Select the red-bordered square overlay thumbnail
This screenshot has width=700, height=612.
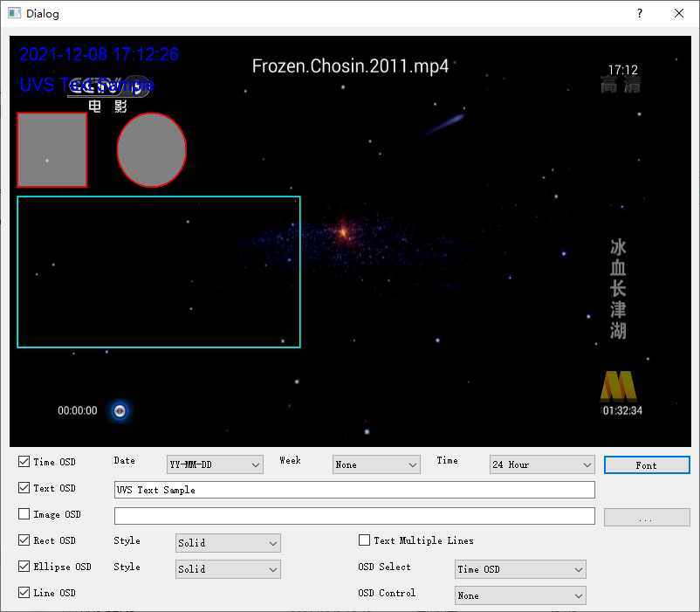[x=51, y=150]
